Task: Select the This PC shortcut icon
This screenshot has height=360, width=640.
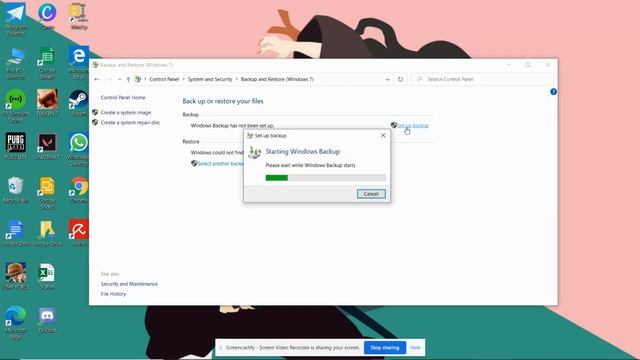Action: pyautogui.click(x=15, y=63)
